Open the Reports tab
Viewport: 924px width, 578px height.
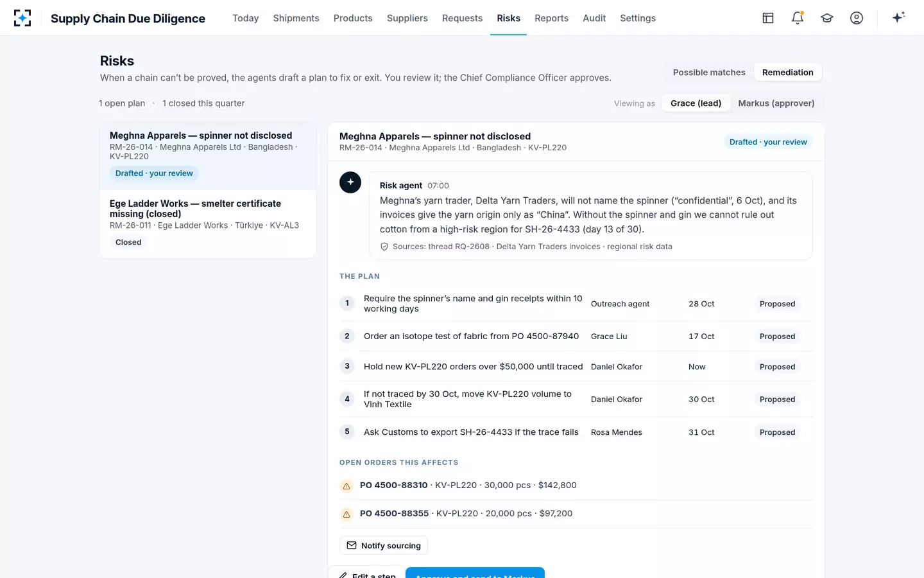[x=552, y=18]
